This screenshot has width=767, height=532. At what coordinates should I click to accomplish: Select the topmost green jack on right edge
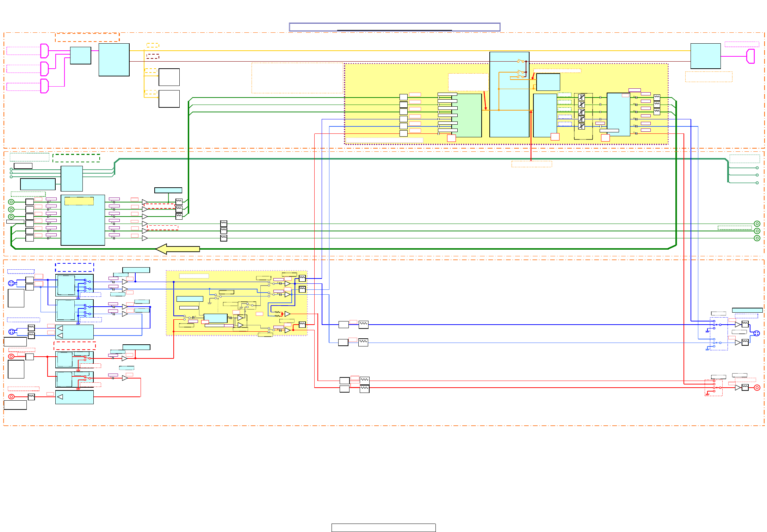click(x=757, y=224)
